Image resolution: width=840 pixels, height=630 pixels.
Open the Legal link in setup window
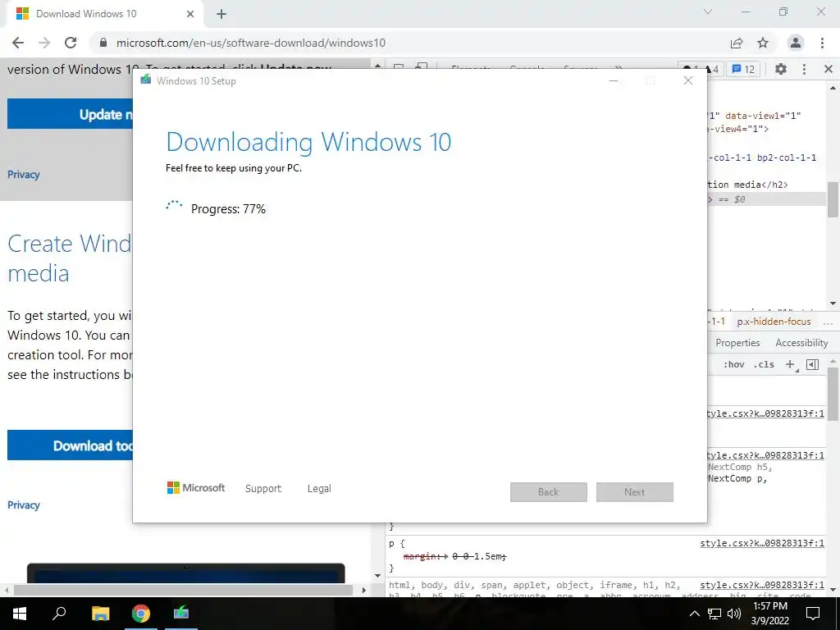click(319, 489)
